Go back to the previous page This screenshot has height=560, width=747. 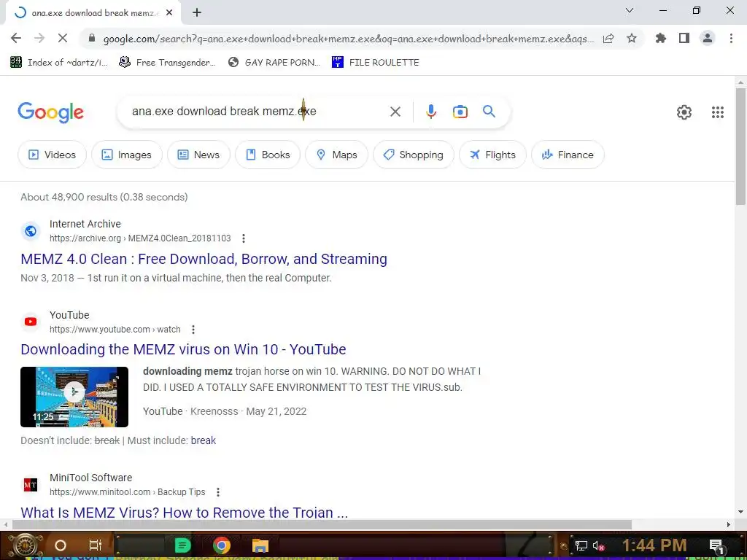click(x=16, y=38)
